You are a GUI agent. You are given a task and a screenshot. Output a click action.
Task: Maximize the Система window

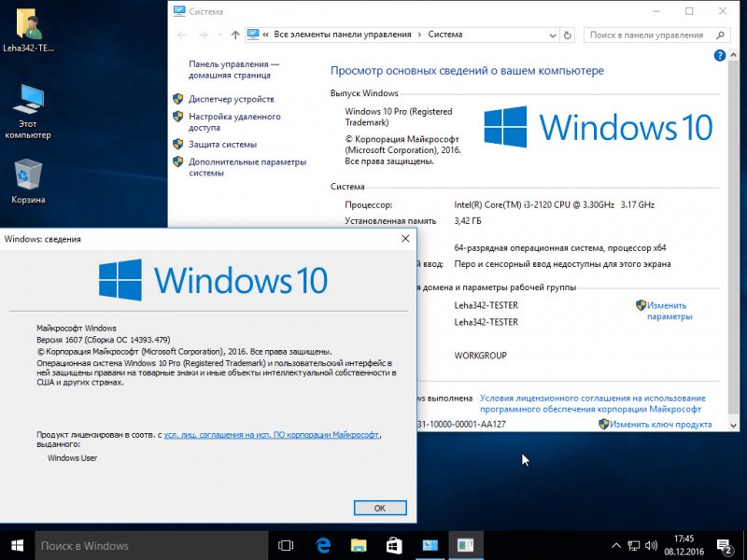pos(689,11)
